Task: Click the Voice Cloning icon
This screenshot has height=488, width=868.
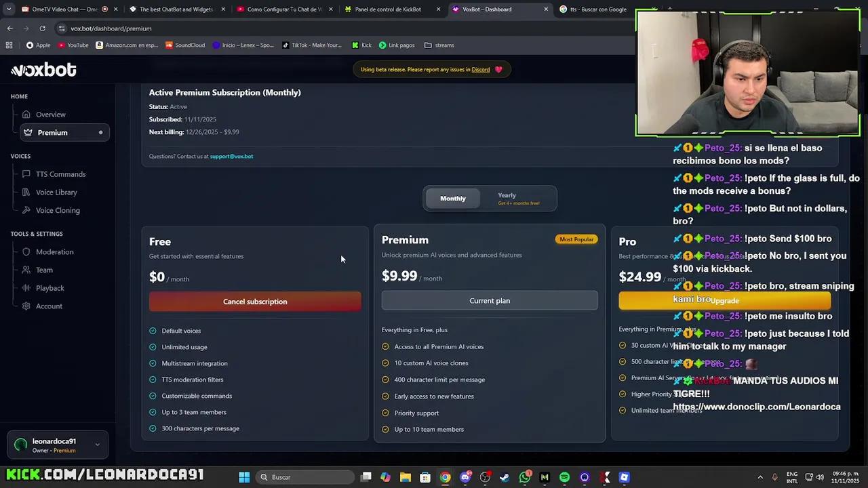Action: click(26, 210)
